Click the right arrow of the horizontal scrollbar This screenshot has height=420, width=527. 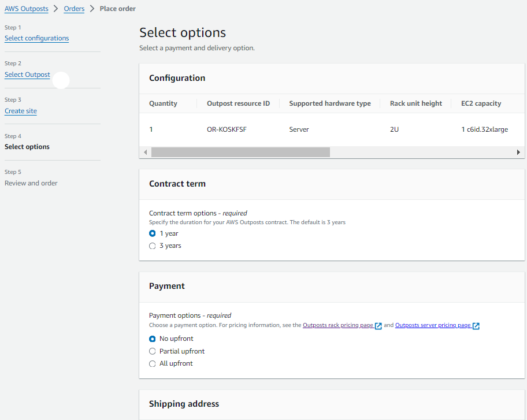519,152
